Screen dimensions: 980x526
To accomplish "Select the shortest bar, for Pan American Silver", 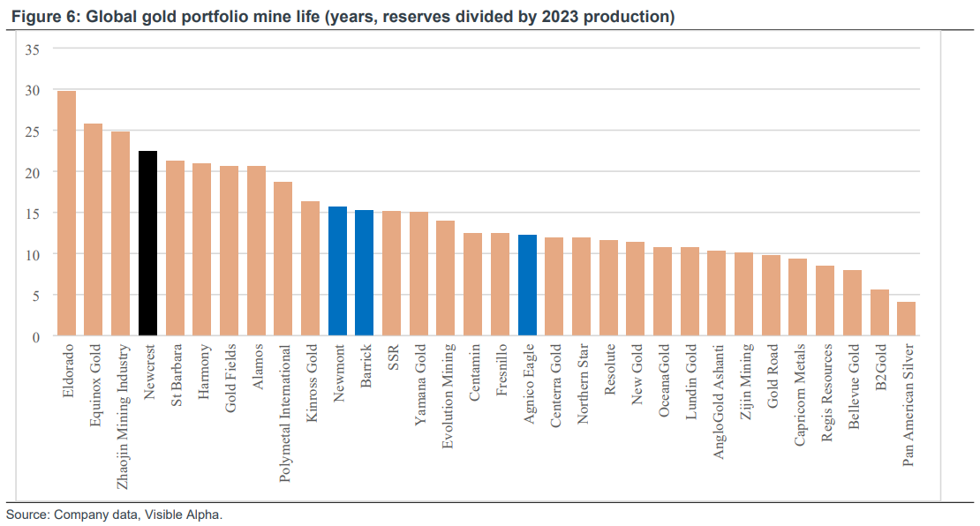I will 907,319.
